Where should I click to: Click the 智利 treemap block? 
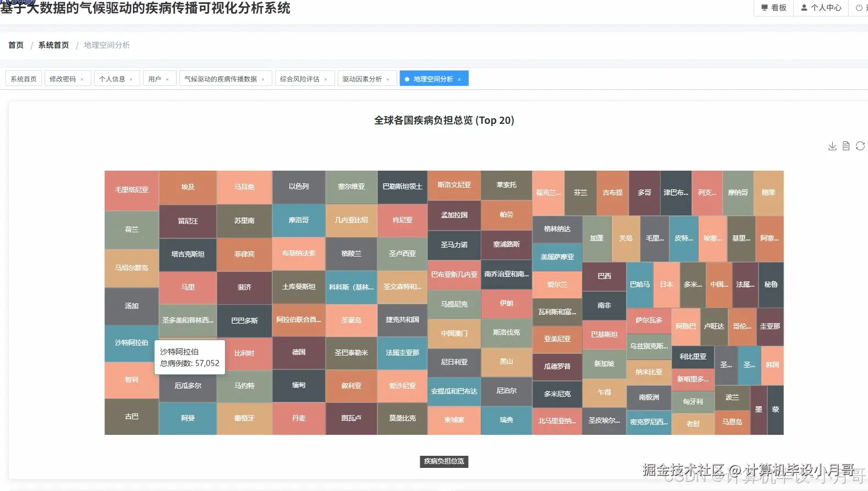[131, 380]
